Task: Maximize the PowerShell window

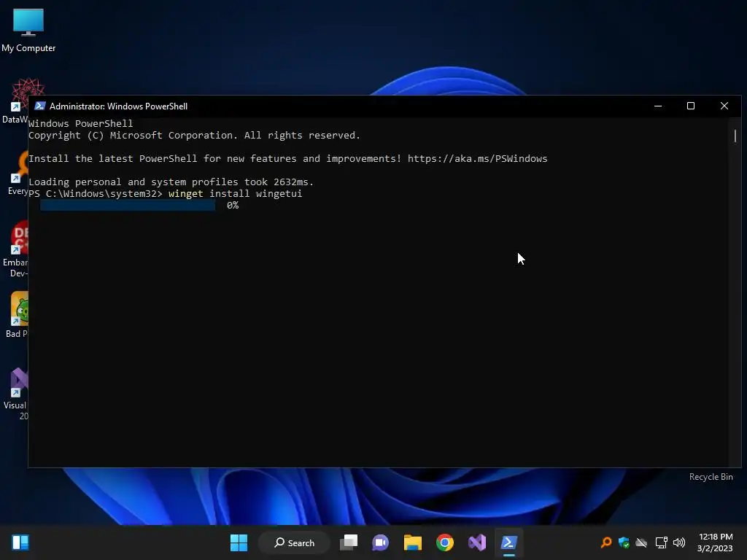Action: [x=691, y=106]
